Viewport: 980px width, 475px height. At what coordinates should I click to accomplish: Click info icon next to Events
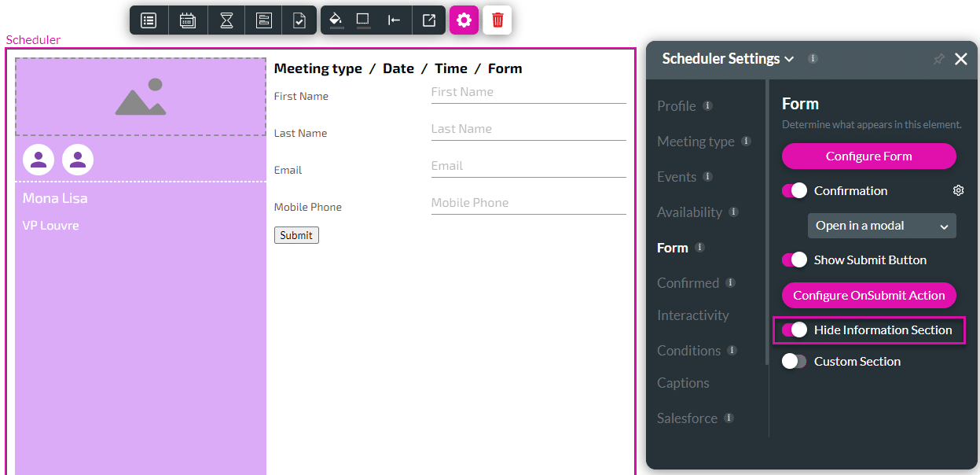[707, 176]
